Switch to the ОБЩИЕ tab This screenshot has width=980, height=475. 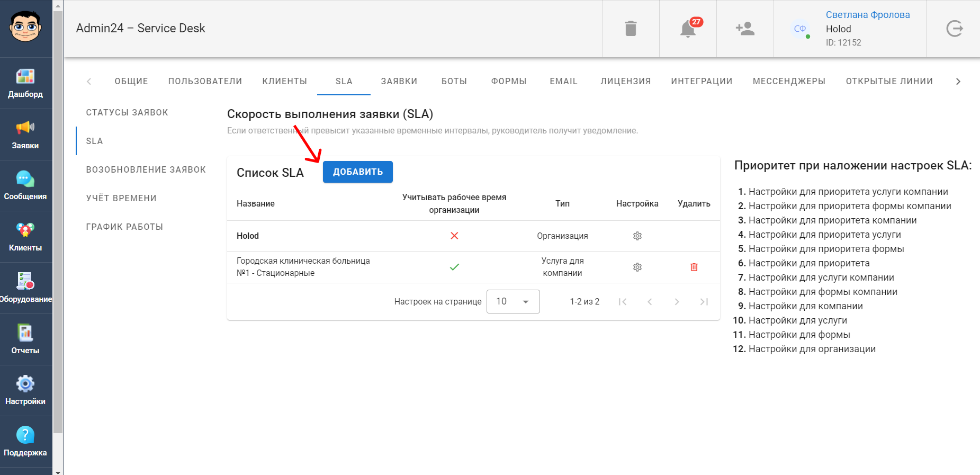click(x=131, y=81)
